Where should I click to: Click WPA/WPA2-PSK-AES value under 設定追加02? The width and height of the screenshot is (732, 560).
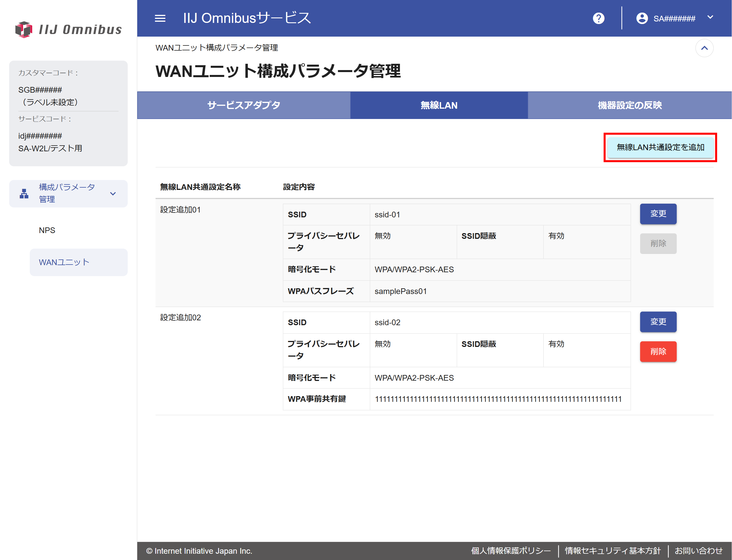414,378
